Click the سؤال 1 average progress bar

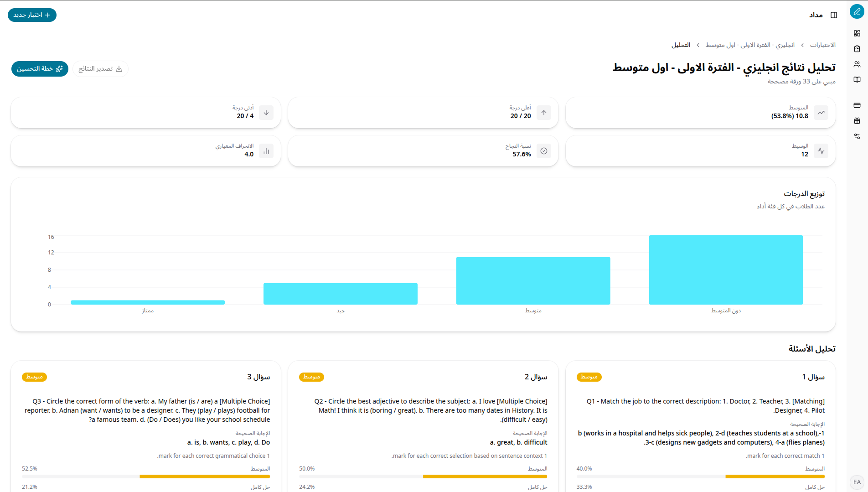700,476
